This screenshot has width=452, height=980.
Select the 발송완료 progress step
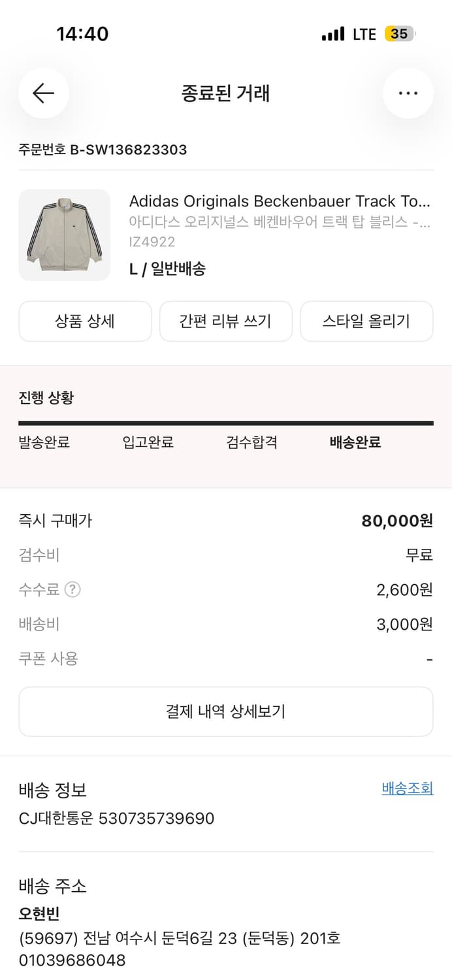44,442
